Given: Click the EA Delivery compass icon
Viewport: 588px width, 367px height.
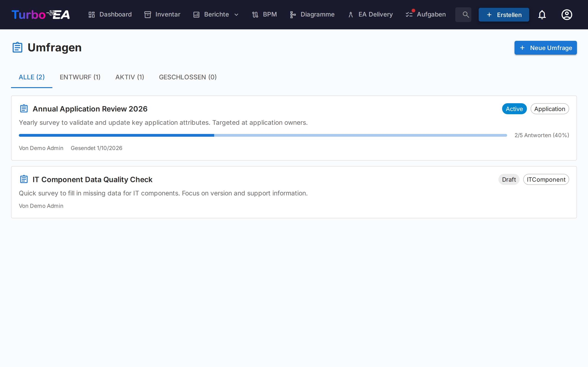Looking at the screenshot, I should point(351,14).
